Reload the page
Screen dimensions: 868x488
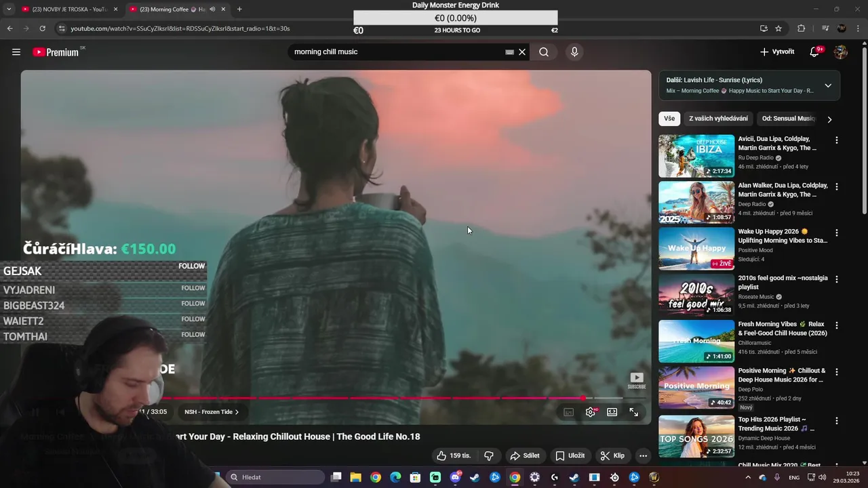click(42, 28)
